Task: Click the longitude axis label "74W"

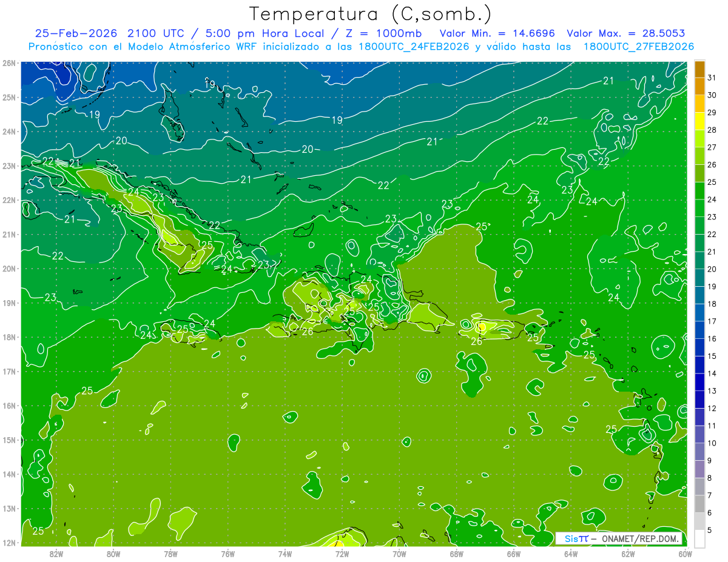Action: (x=285, y=554)
